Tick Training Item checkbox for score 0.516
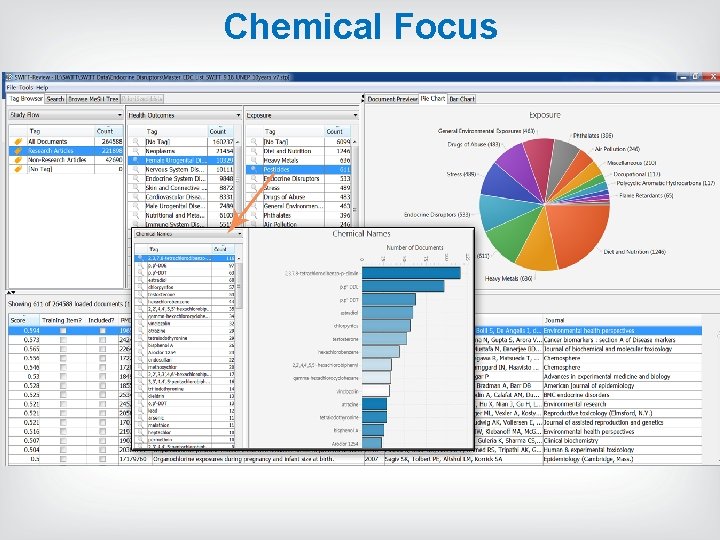Screen dimensions: 720x540 [63, 432]
